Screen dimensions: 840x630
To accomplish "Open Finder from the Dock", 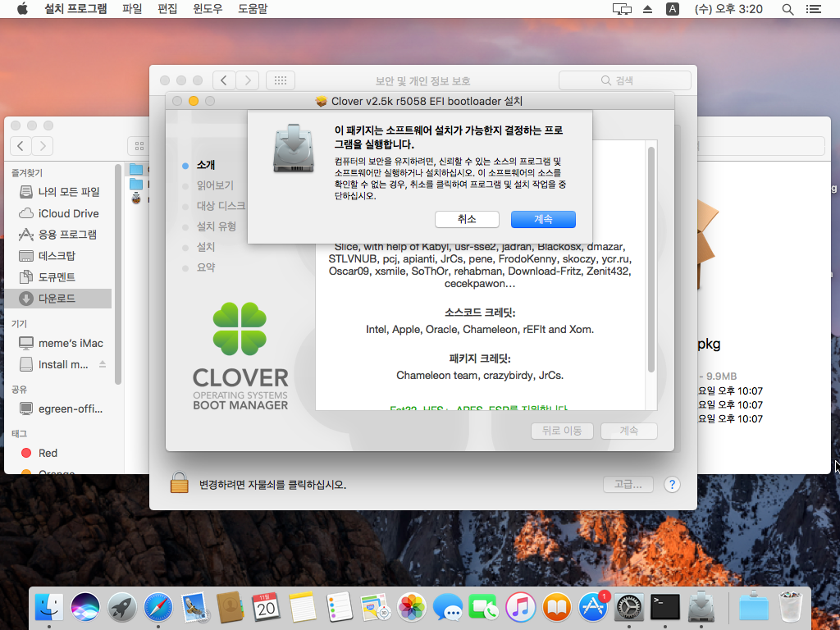I will (x=48, y=608).
